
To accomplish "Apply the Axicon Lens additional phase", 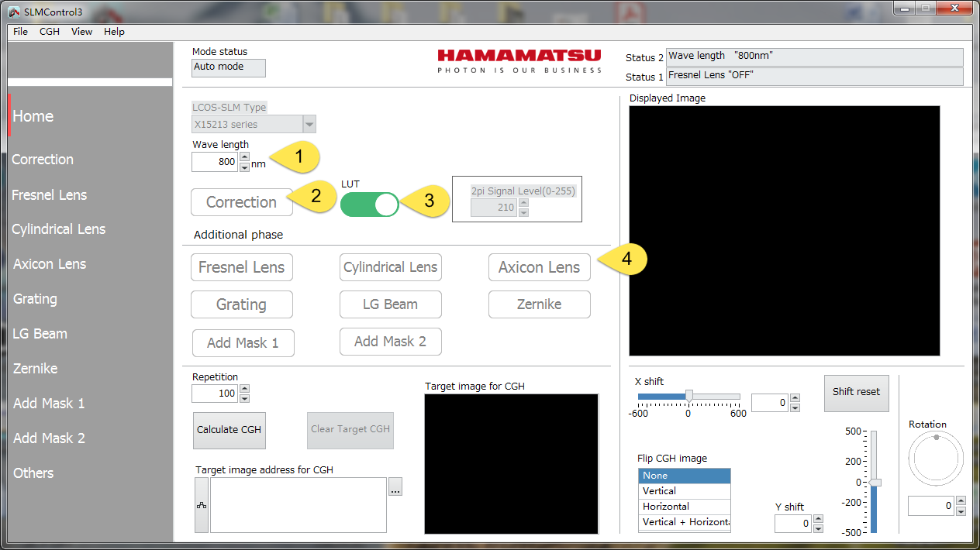I will (539, 266).
